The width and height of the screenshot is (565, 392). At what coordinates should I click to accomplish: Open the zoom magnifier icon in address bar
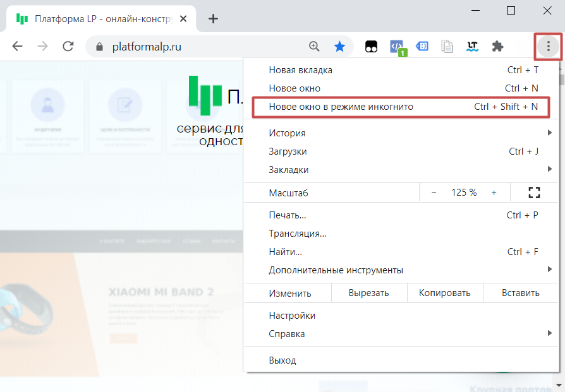pos(314,46)
